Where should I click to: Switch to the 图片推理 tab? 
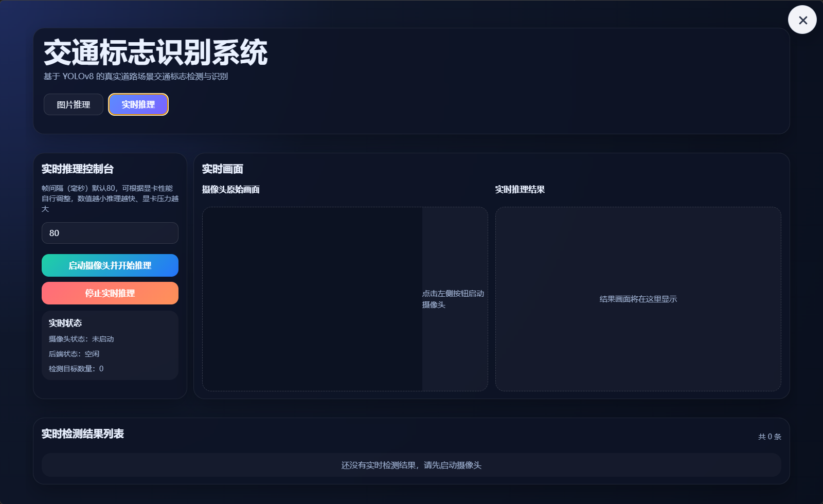coord(73,104)
